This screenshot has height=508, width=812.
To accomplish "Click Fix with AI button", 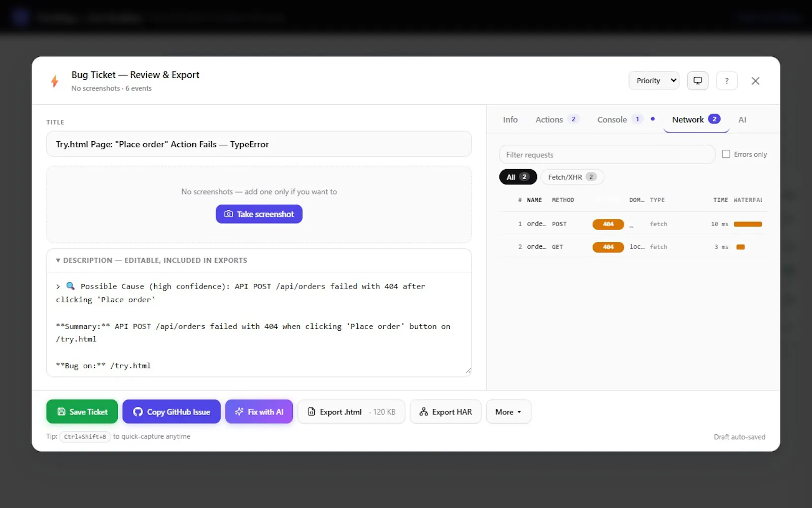I will tap(259, 411).
